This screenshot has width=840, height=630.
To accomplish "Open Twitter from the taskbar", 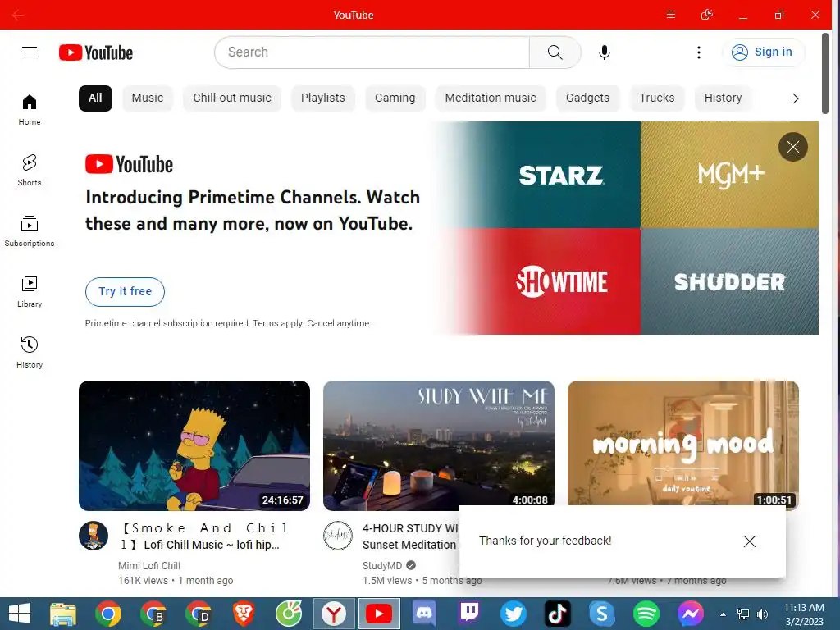I will [514, 614].
